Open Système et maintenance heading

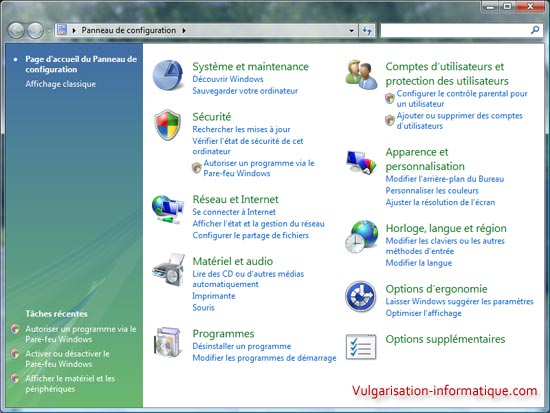(250, 66)
